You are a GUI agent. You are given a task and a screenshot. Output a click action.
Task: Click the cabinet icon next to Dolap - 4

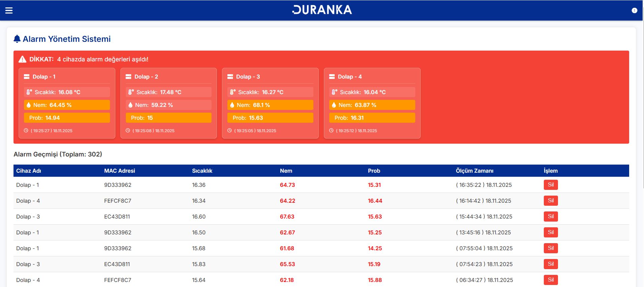[x=332, y=77]
